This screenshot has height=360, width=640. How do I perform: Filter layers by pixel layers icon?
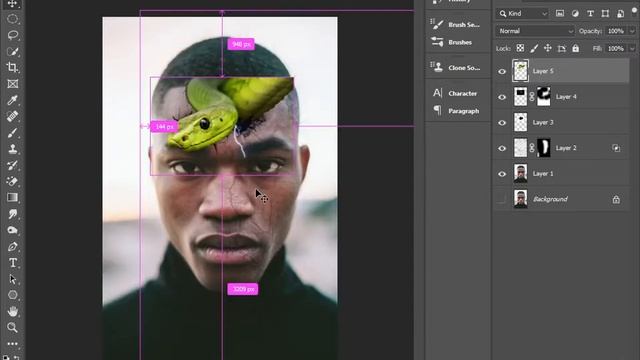point(560,13)
